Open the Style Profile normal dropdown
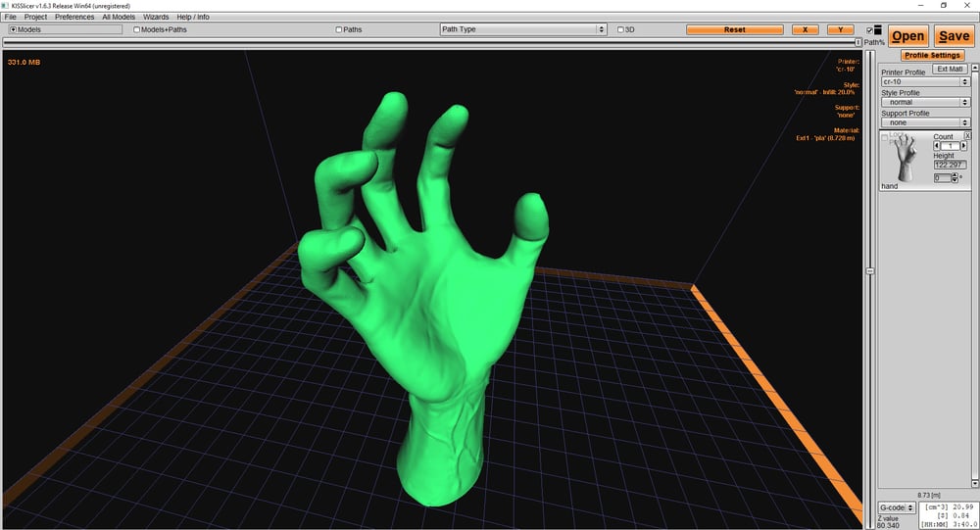 pyautogui.click(x=925, y=102)
